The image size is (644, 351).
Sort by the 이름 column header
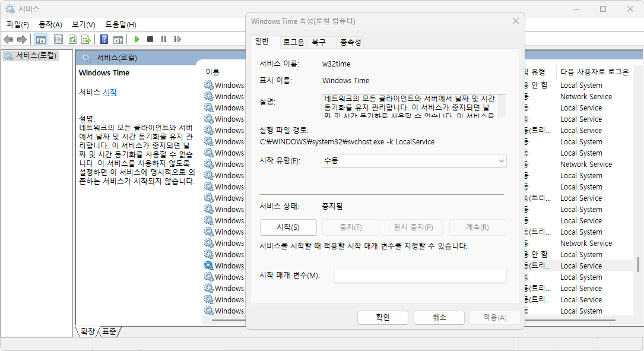[x=212, y=72]
